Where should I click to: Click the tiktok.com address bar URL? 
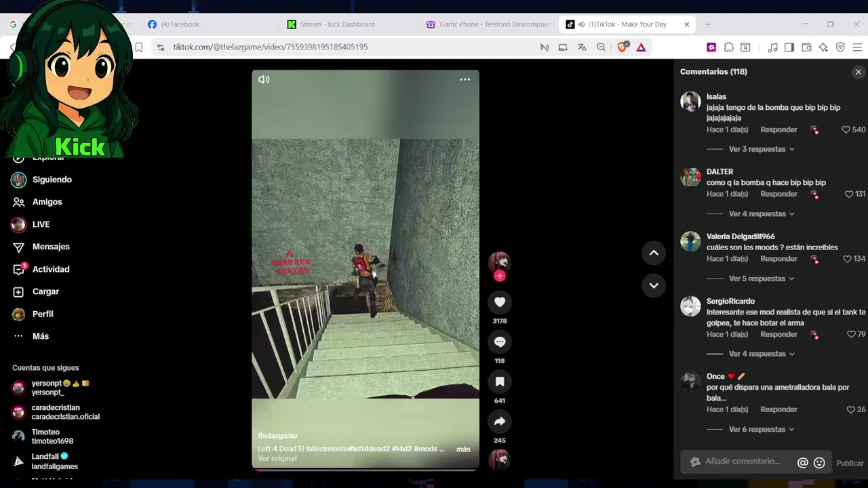[271, 47]
